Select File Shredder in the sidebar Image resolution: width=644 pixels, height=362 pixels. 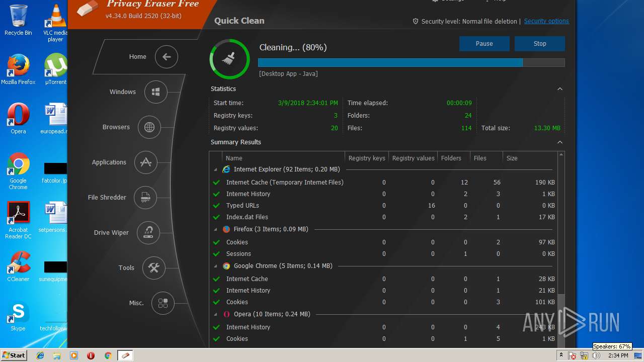pos(107,198)
